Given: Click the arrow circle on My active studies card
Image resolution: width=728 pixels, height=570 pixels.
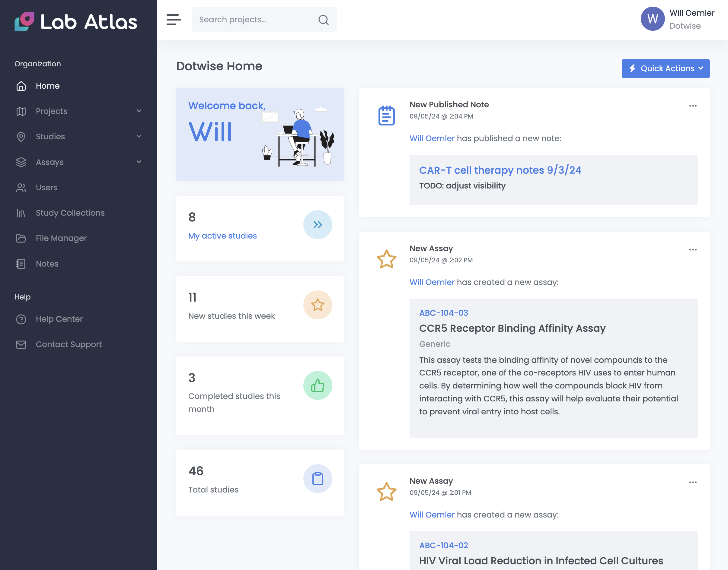Looking at the screenshot, I should coord(318,225).
